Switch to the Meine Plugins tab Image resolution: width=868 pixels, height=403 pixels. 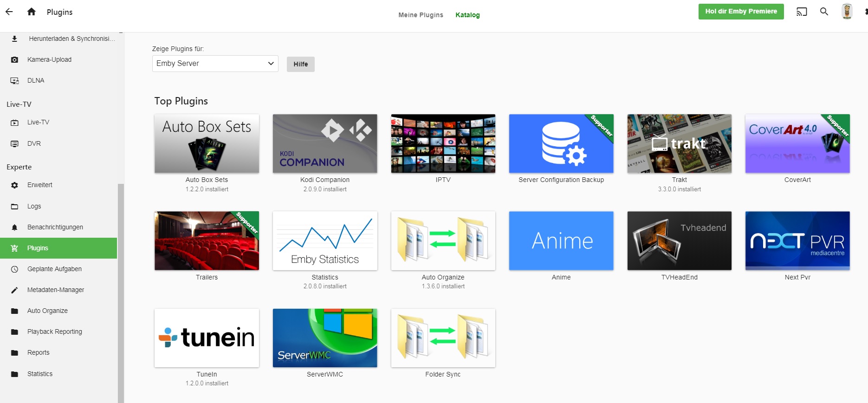pyautogui.click(x=421, y=15)
